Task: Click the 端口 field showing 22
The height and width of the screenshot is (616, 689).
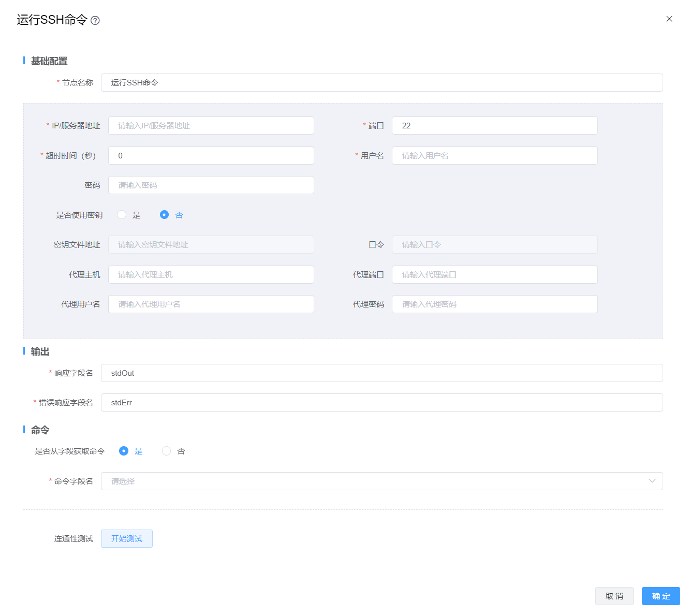Action: coord(494,126)
